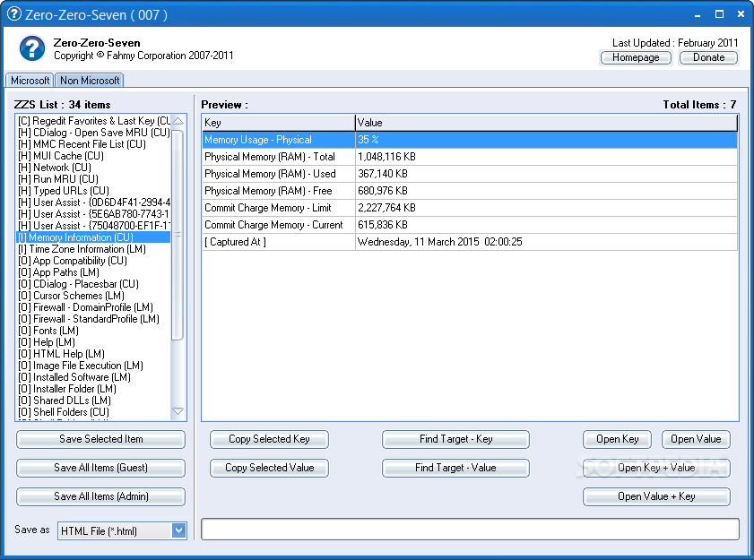Select CDialog - Placesbar (CU) item

[94, 284]
